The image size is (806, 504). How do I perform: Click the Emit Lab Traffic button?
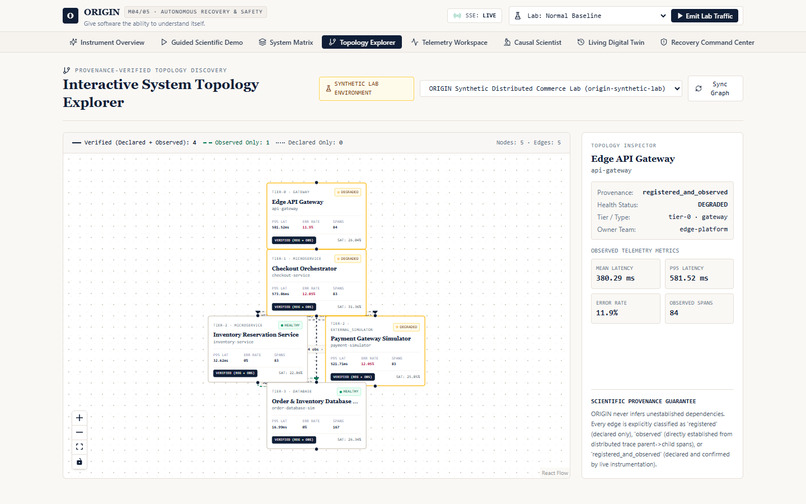coord(704,16)
